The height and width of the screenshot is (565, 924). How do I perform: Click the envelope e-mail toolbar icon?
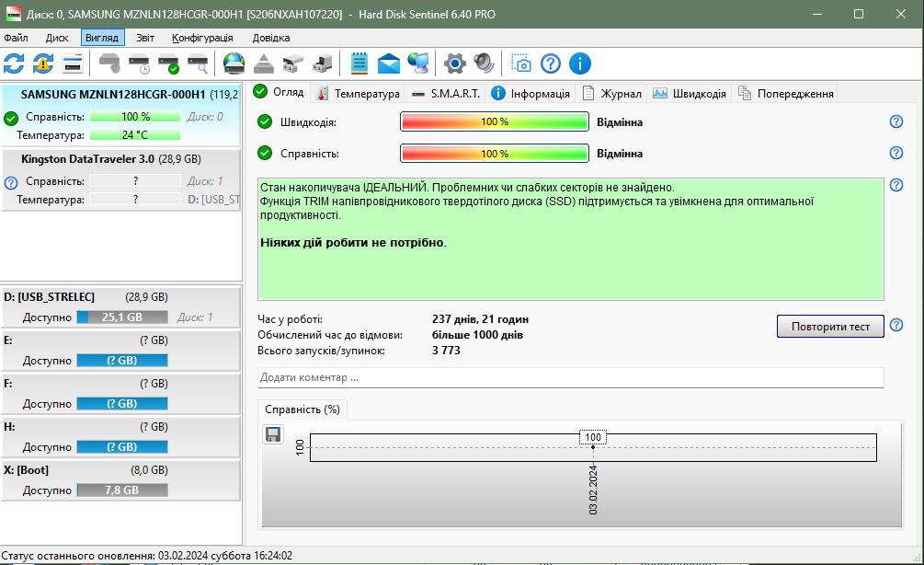pos(388,63)
